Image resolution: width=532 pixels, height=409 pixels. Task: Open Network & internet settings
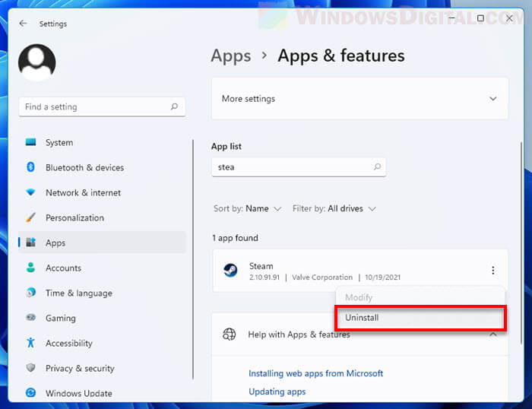click(x=84, y=193)
